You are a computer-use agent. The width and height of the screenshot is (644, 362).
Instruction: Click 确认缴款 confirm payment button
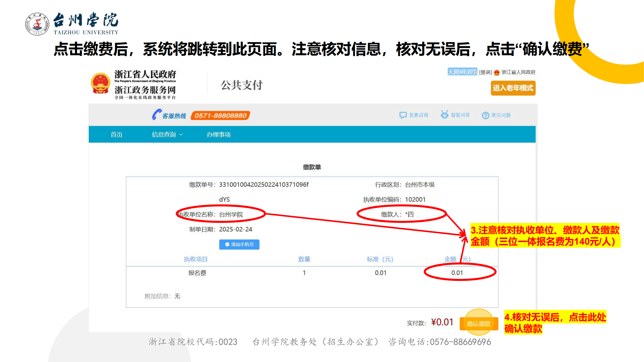(479, 324)
